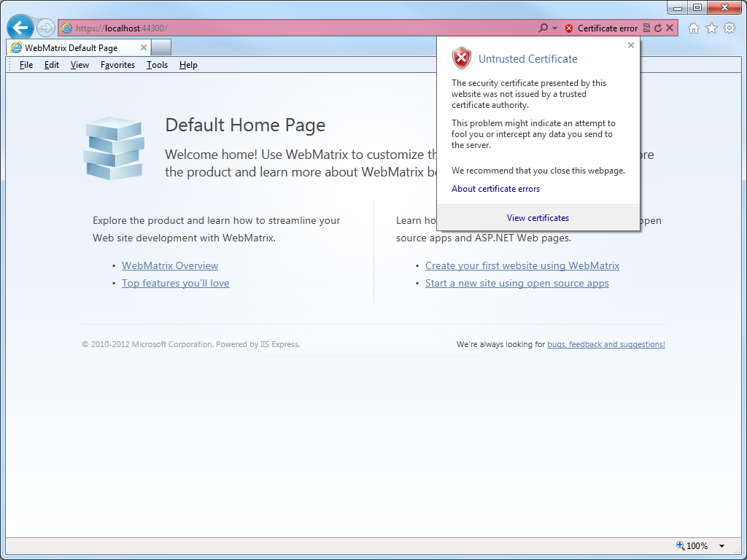Click the Compatibility View icon
This screenshot has width=747, height=560.
(x=646, y=28)
